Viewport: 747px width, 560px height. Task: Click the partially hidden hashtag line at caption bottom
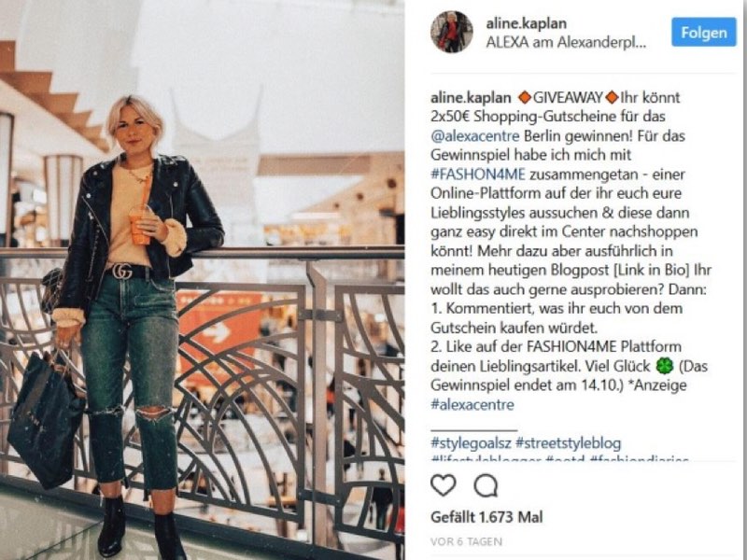pos(559,458)
